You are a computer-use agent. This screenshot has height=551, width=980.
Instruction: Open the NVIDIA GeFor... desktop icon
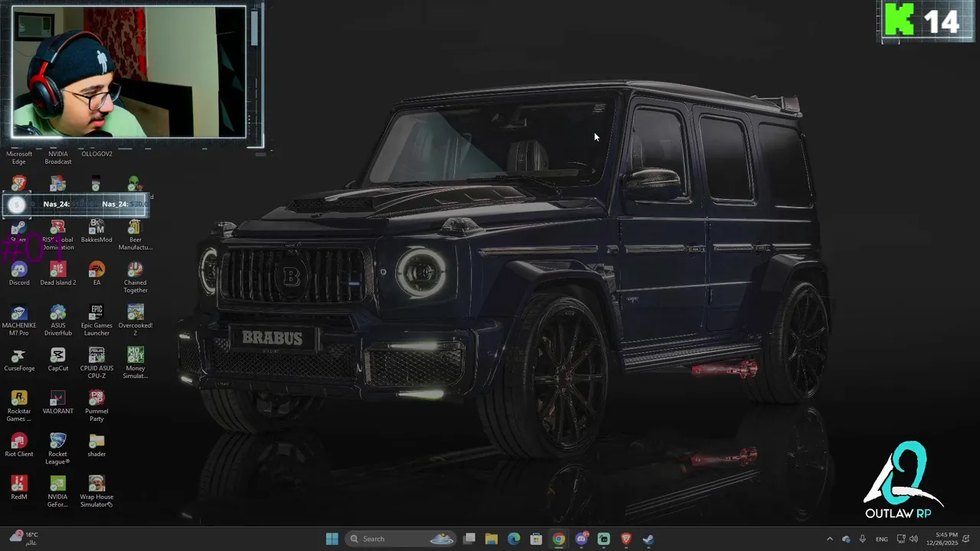click(x=57, y=492)
